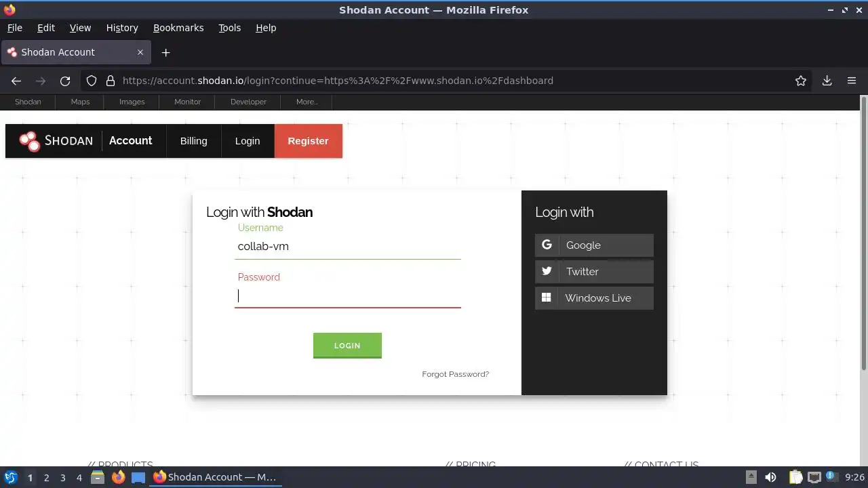Click the clock showing 9:26

click(x=854, y=477)
